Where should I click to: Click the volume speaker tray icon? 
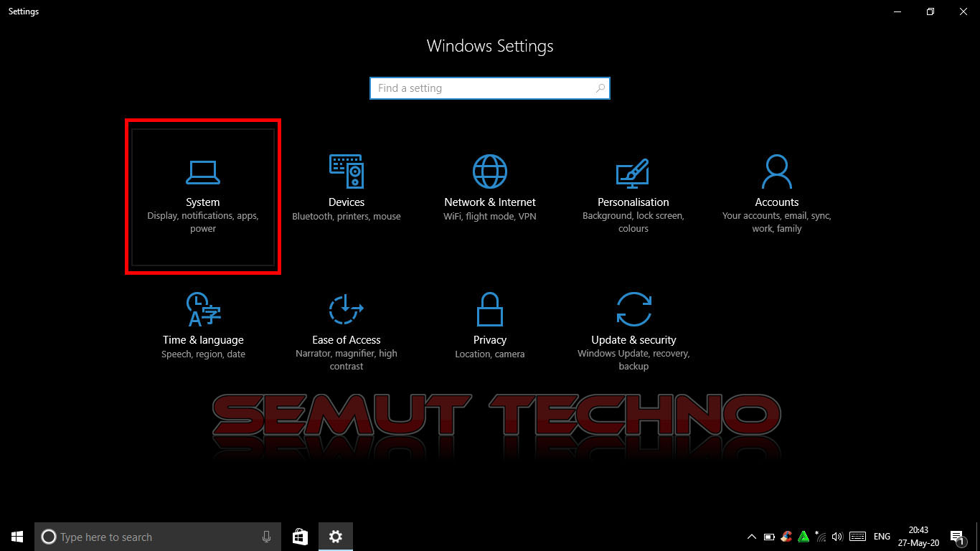(x=837, y=537)
